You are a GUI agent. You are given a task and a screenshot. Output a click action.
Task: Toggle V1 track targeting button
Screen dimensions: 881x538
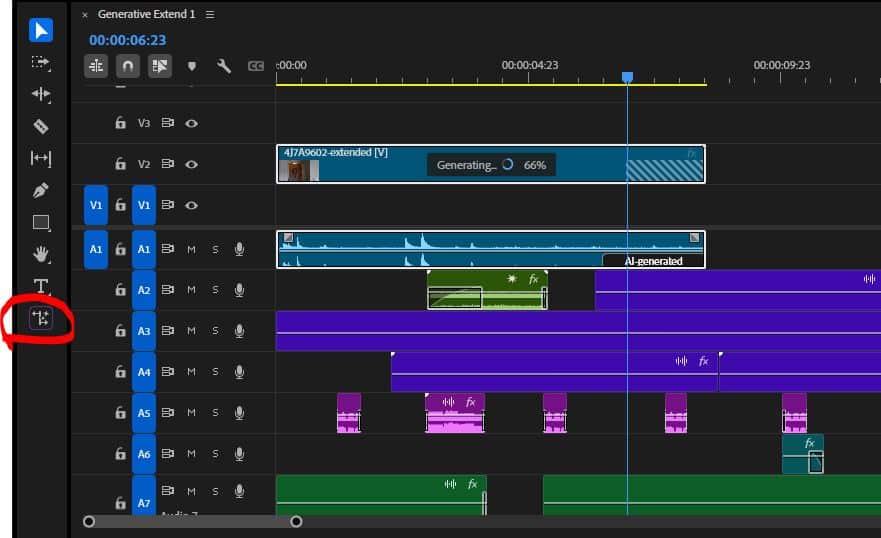pos(144,205)
